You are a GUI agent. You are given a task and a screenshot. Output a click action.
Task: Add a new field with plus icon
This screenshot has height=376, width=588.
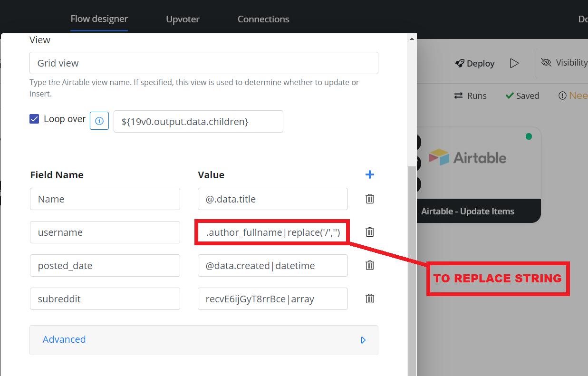(x=370, y=174)
